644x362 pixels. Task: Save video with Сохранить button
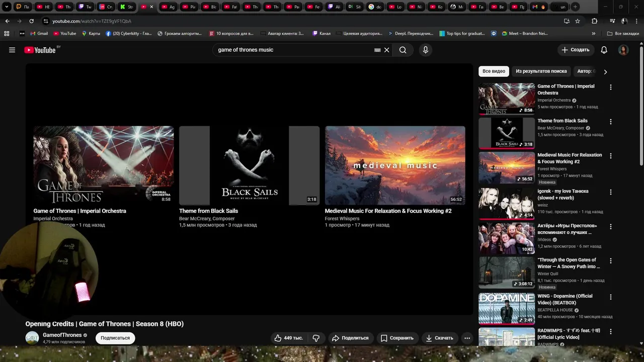coord(397,338)
